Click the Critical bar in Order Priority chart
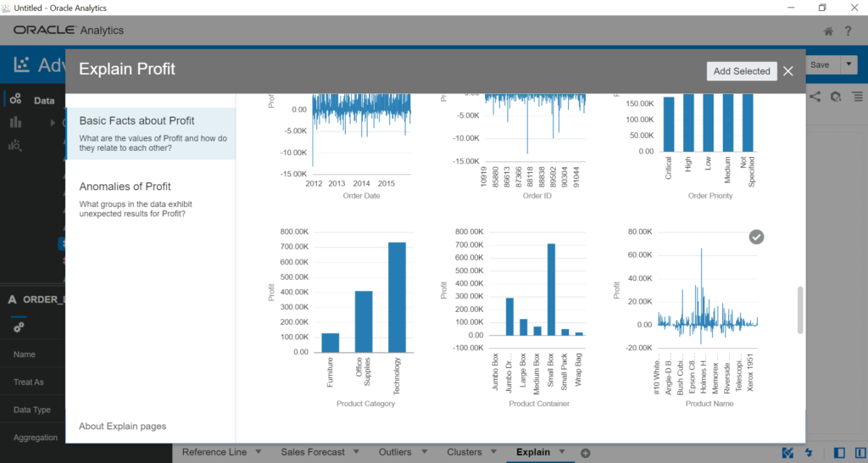This screenshot has height=463, width=868. (x=669, y=124)
